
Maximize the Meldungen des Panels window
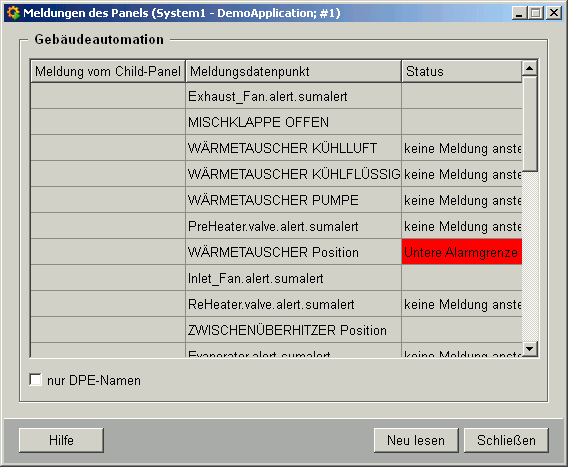pos(536,13)
